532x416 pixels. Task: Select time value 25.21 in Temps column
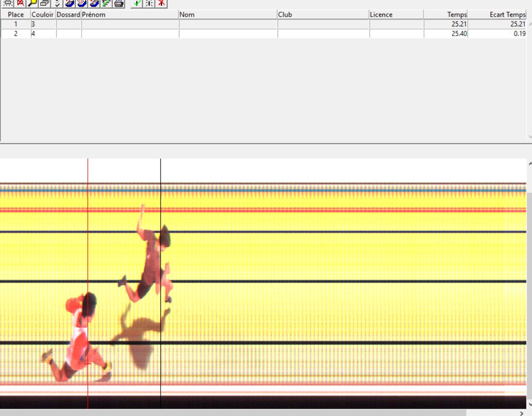click(445, 24)
